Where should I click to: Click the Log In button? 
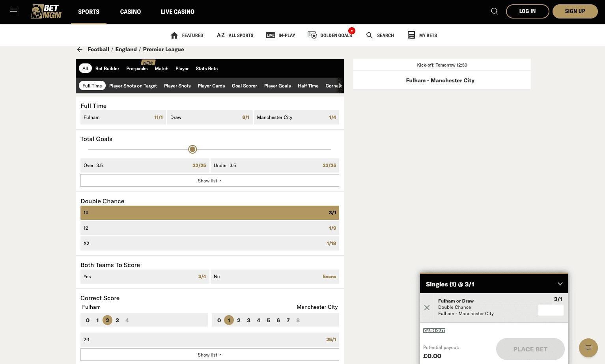coord(528,11)
